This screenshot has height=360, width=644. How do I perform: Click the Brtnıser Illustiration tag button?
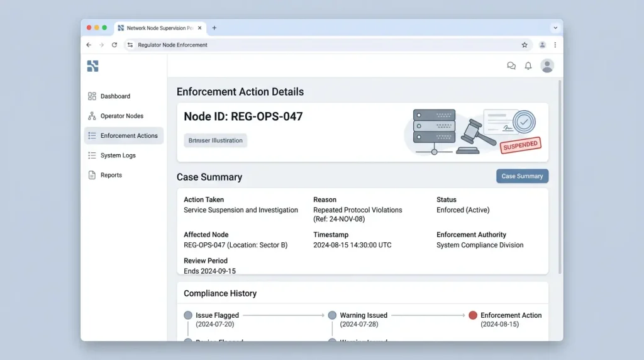click(x=215, y=140)
